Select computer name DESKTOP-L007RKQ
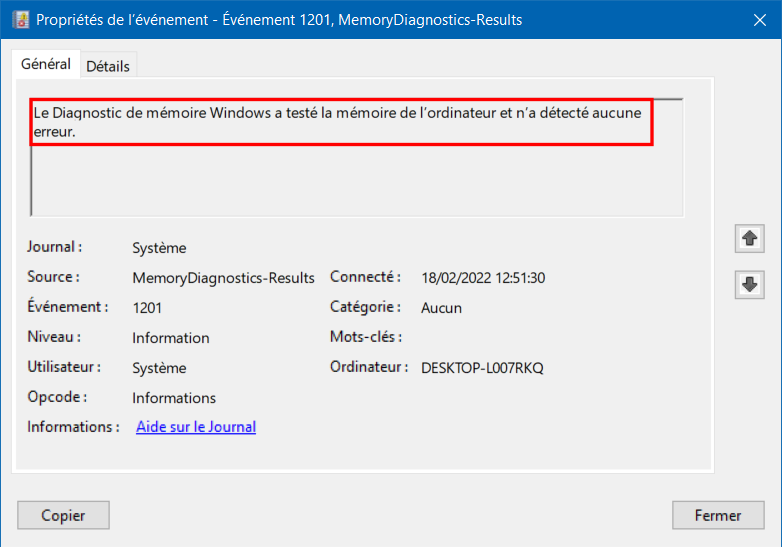Image resolution: width=782 pixels, height=547 pixels. pos(482,368)
